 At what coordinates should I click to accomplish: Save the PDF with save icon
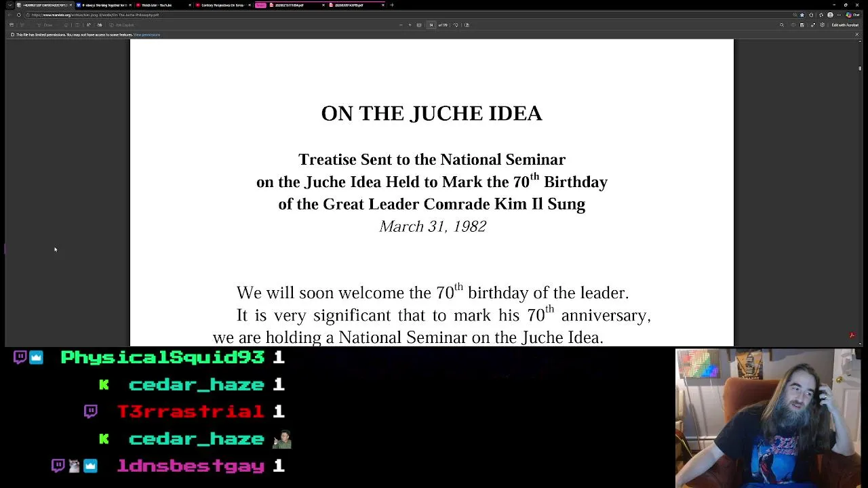click(x=802, y=25)
